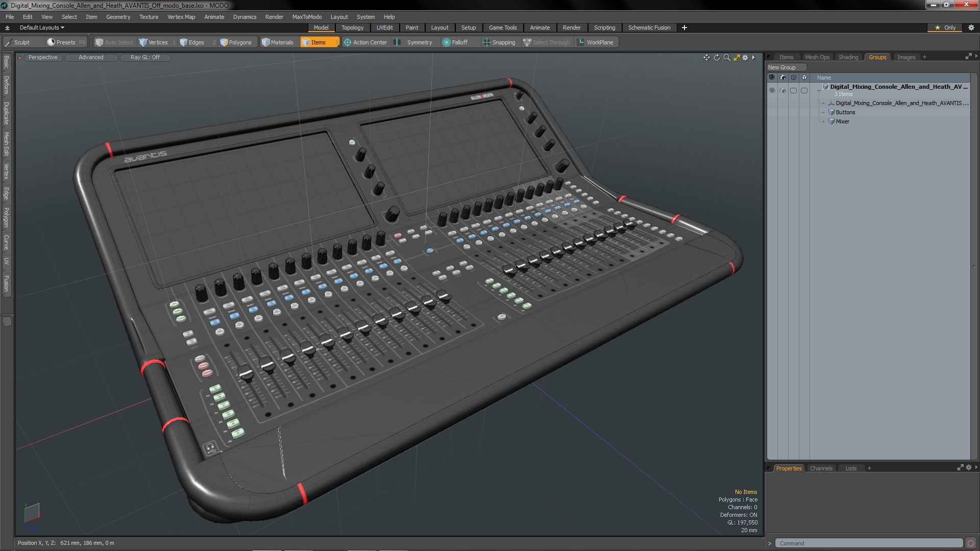980x551 pixels.
Task: Click the visibility eye column header
Action: (x=772, y=78)
